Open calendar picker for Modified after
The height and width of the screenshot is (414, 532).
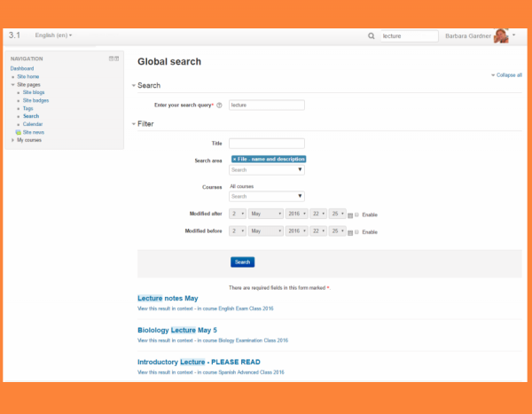pyautogui.click(x=351, y=215)
